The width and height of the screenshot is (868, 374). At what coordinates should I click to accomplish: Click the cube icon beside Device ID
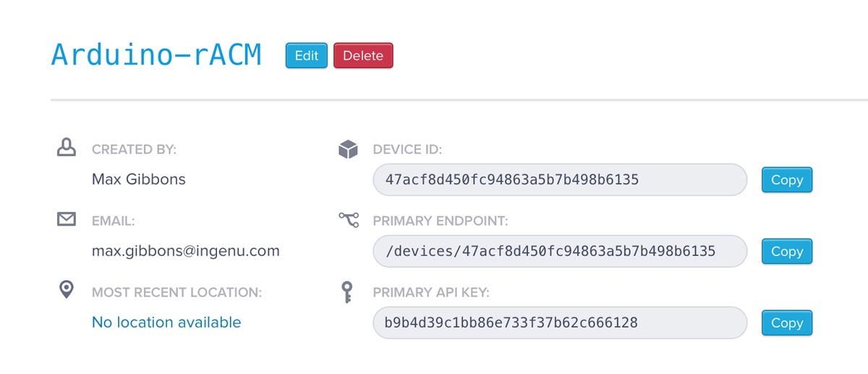348,149
